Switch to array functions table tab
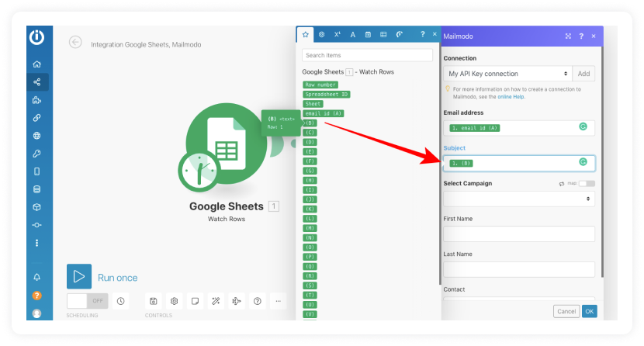644x346 pixels. (383, 34)
